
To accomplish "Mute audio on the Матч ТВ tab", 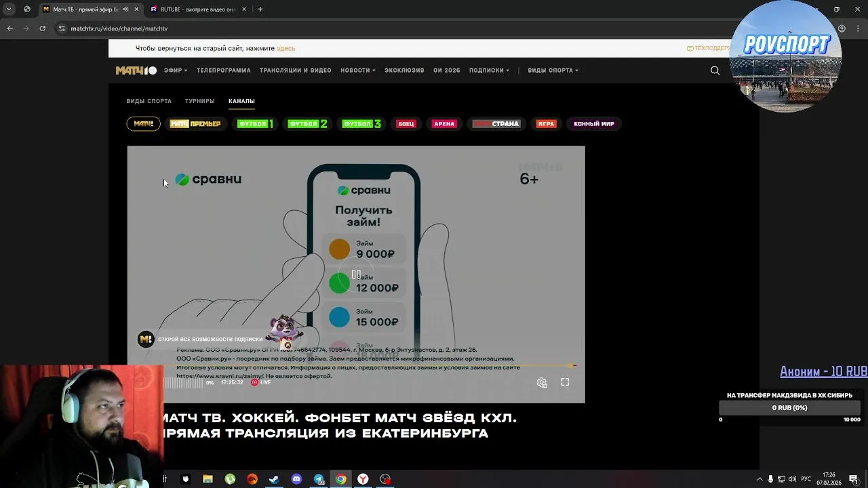I will pyautogui.click(x=125, y=9).
